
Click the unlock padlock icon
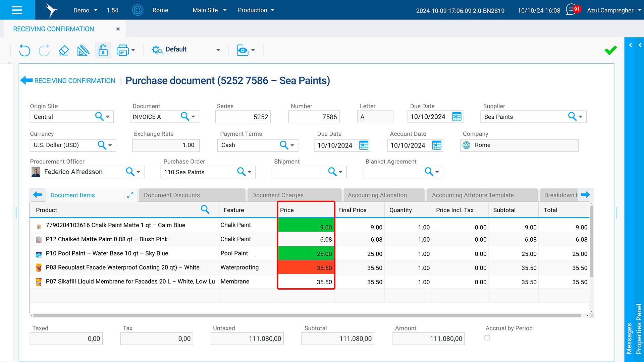[x=103, y=50]
